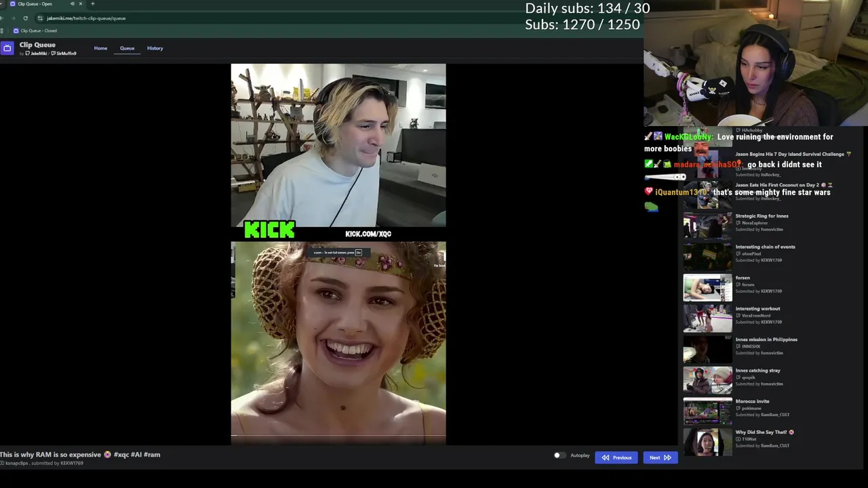Select the 'Innes catching stray' thumbnail
The image size is (868, 488).
707,380
